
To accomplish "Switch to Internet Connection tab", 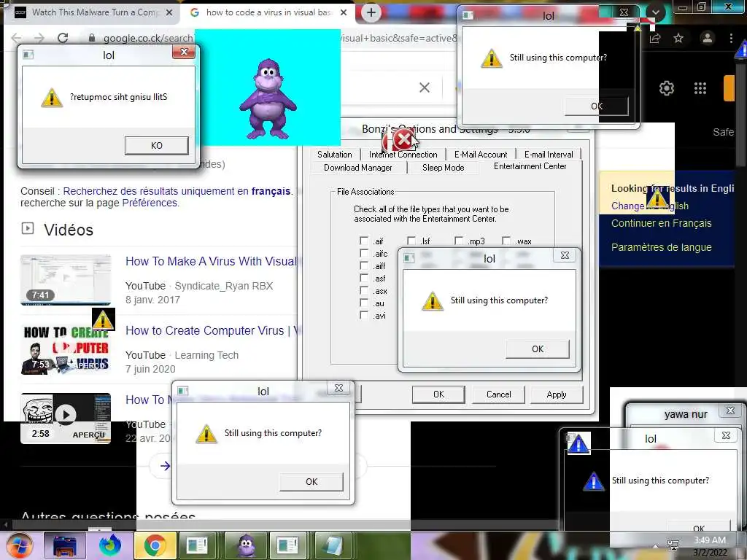I will (x=403, y=155).
